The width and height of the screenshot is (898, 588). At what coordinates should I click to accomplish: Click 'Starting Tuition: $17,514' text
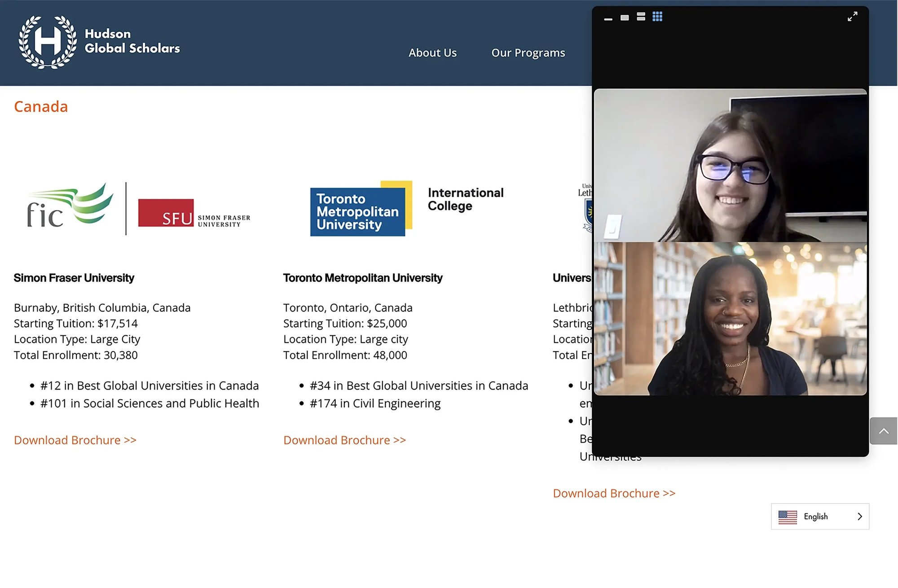pyautogui.click(x=75, y=323)
